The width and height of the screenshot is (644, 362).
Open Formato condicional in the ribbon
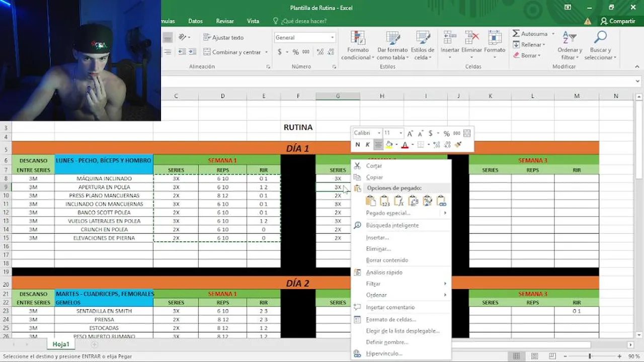tap(358, 46)
